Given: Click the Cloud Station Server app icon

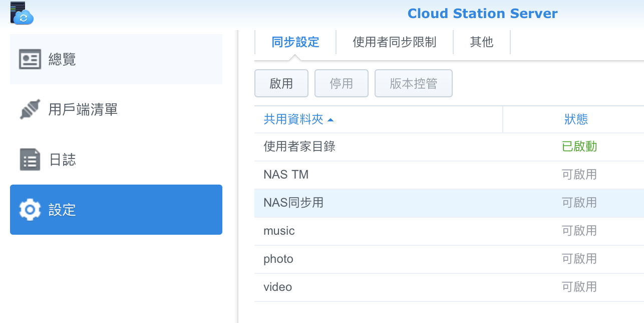Looking at the screenshot, I should (21, 13).
